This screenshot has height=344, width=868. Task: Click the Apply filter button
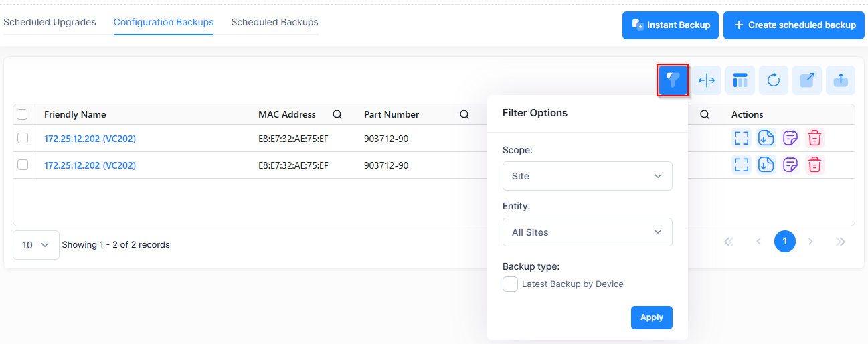pyautogui.click(x=651, y=317)
